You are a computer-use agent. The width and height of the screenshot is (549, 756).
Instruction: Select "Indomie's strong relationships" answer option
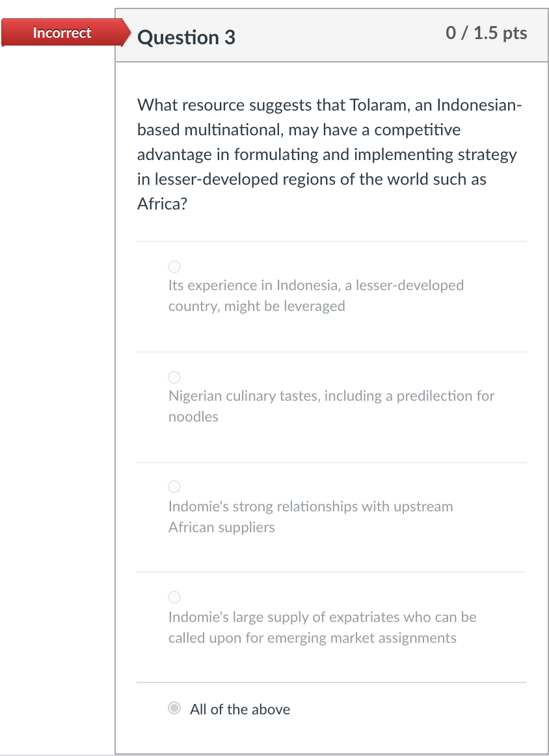[174, 486]
